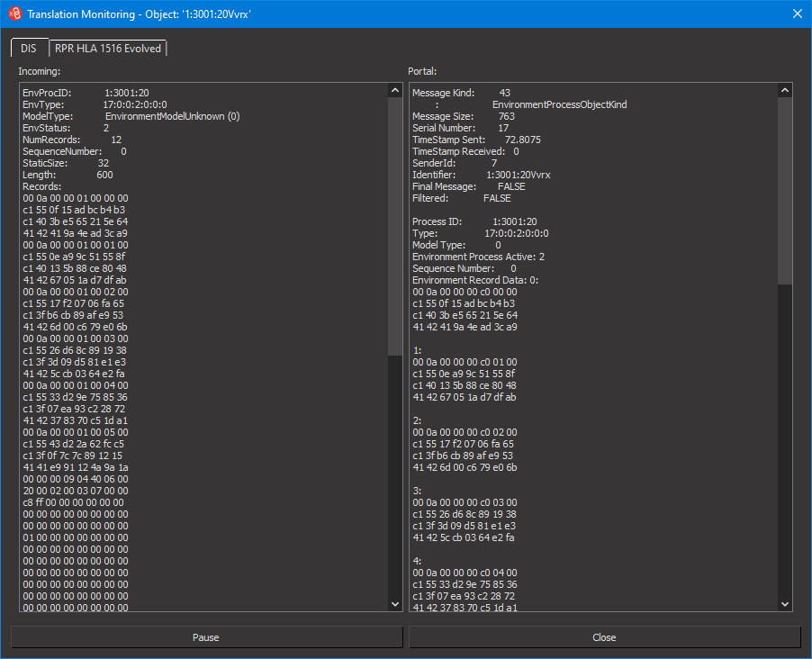
Task: Click the up arrow of the Incoming scrollbar
Action: coord(394,89)
